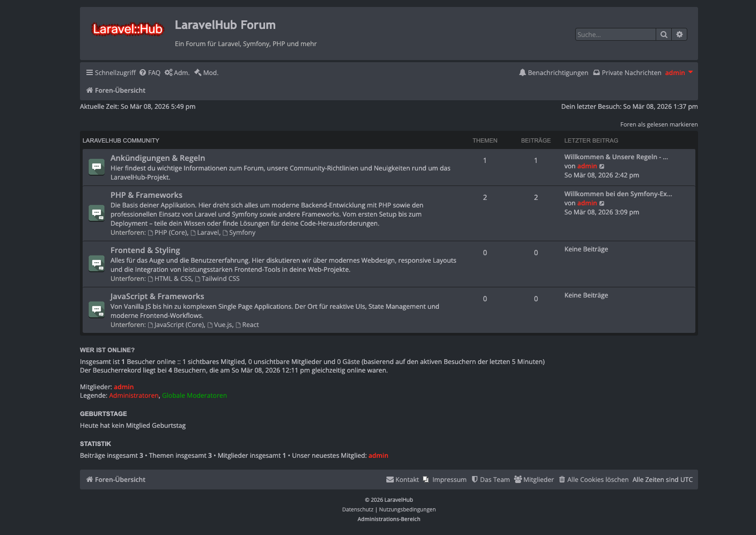Click the home icon next to Foren-Übersicht

tap(89, 90)
